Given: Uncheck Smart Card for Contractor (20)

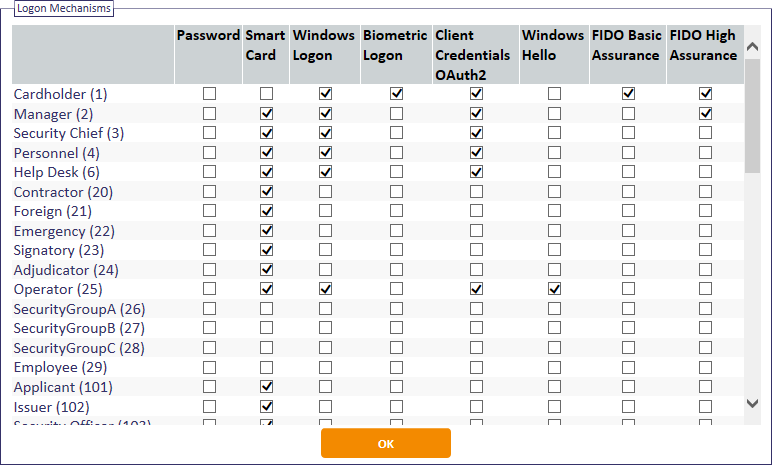Looking at the screenshot, I should click(x=266, y=191).
